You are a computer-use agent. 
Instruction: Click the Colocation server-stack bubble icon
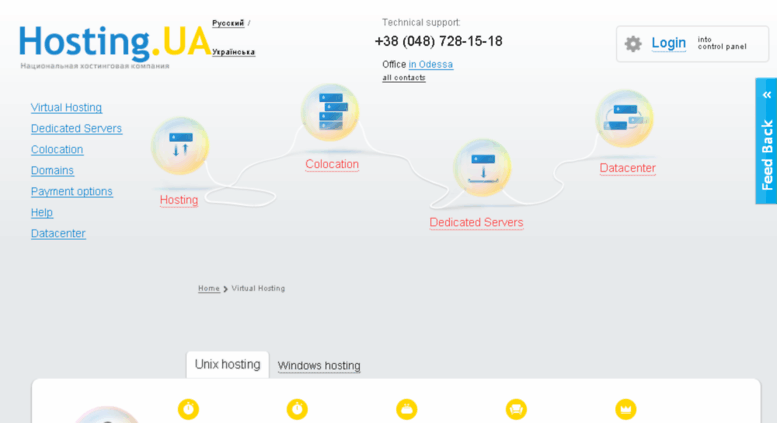click(330, 112)
